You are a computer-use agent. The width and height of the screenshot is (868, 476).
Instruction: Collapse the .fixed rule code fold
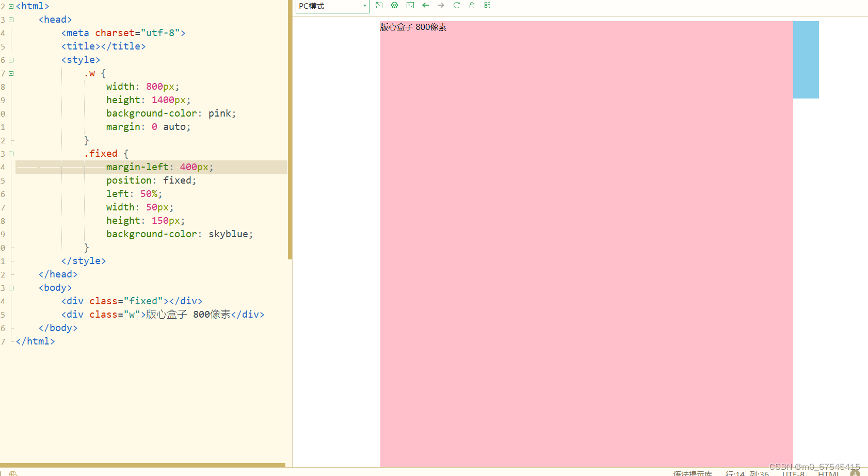[10, 154]
